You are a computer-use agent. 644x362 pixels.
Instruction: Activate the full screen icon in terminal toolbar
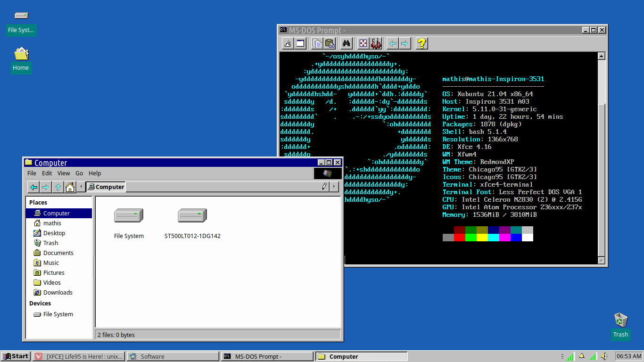pos(363,43)
